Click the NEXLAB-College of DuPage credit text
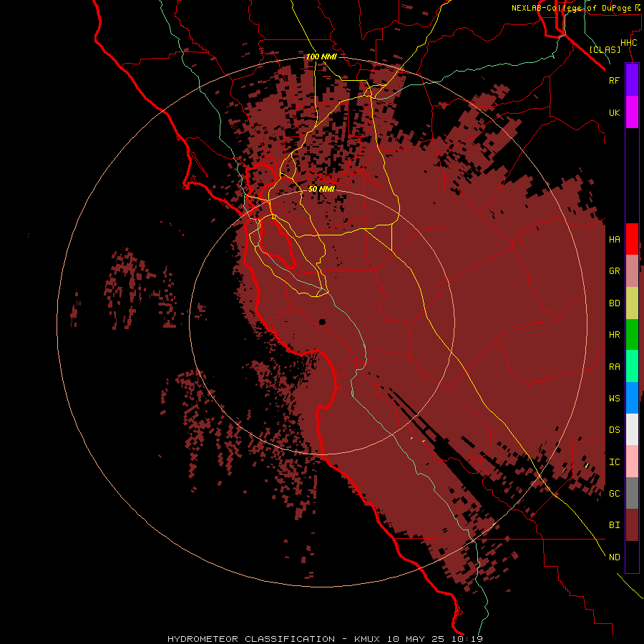The width and height of the screenshot is (644, 644). tap(571, 8)
